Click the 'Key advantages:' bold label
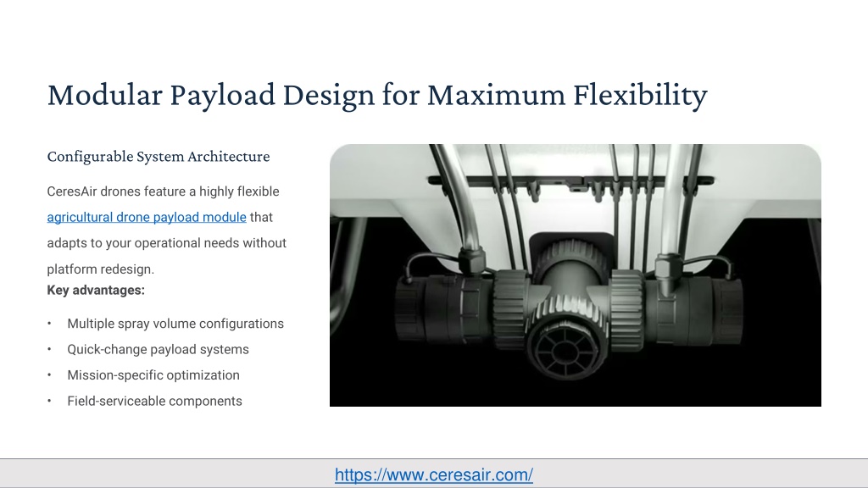The width and height of the screenshot is (868, 488). pyautogui.click(x=96, y=291)
